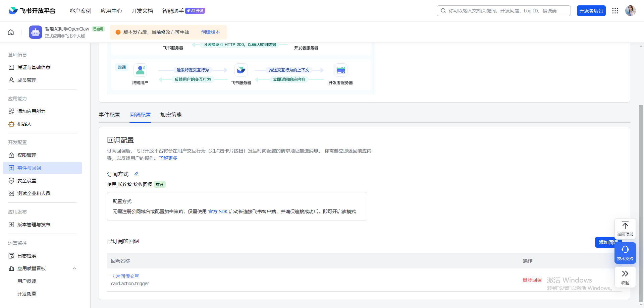The width and height of the screenshot is (644, 308).
Task: Open the apps grid icon near the avatar
Action: click(x=615, y=10)
